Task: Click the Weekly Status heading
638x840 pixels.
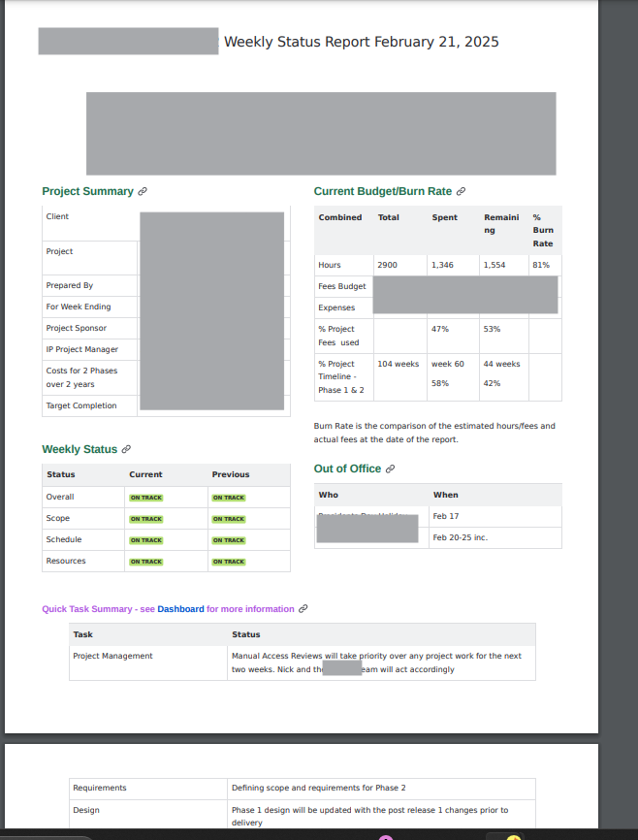Action: [x=80, y=449]
